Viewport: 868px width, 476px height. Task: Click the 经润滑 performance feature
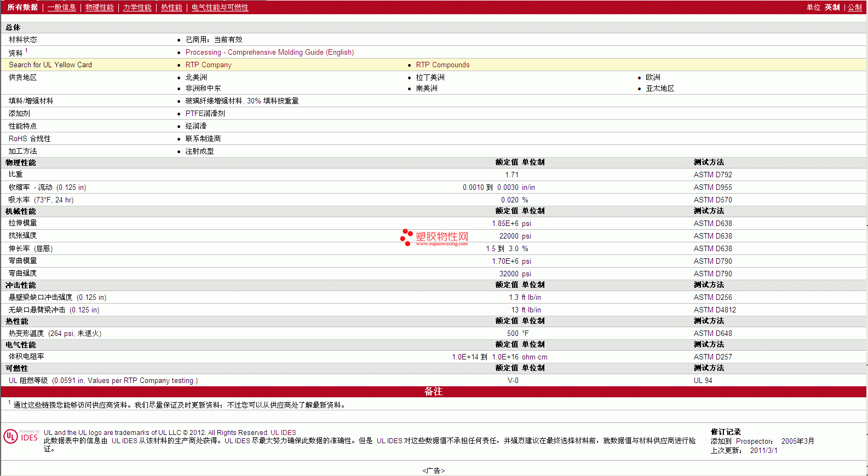pos(196,126)
